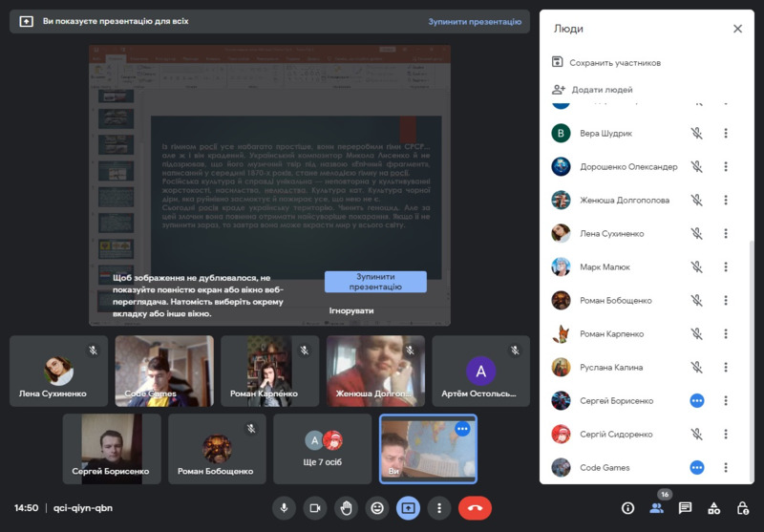This screenshot has width=764, height=532.
Task: Select the Ще 7 осіб tile
Action: (x=323, y=449)
